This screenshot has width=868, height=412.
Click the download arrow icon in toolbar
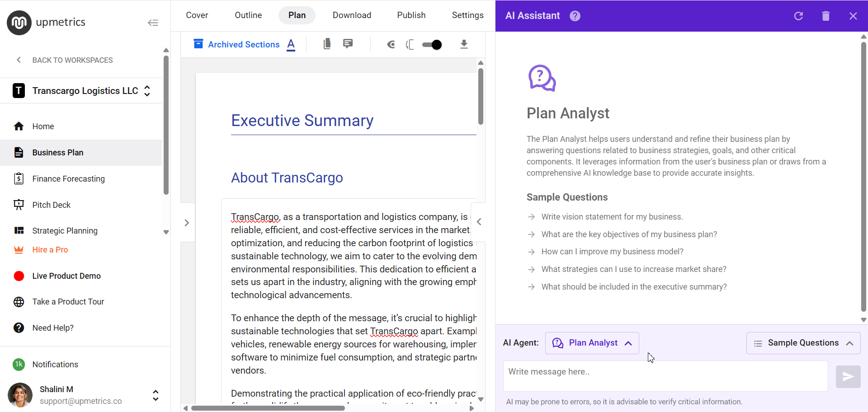click(x=464, y=44)
